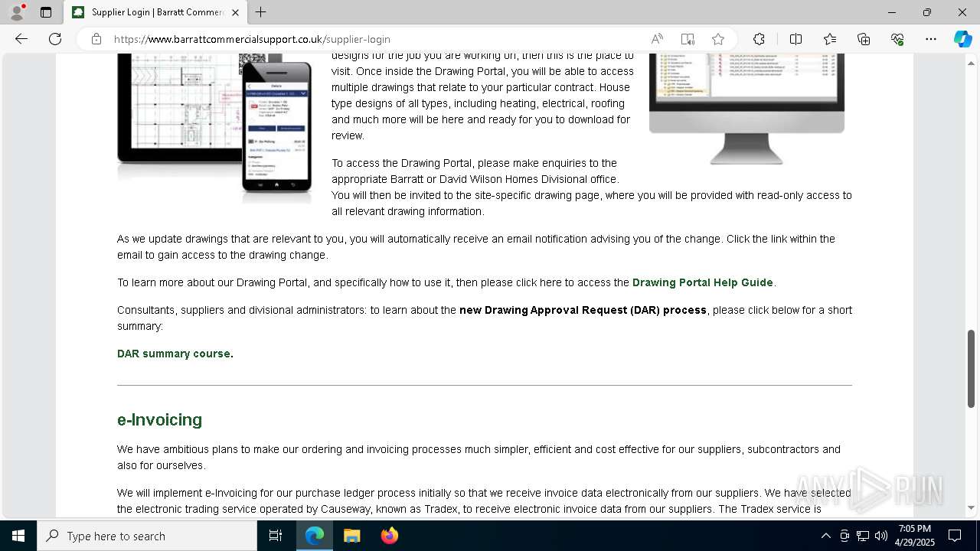This screenshot has width=980, height=551.
Task: Open Edge from the taskbar
Action: pos(315,536)
